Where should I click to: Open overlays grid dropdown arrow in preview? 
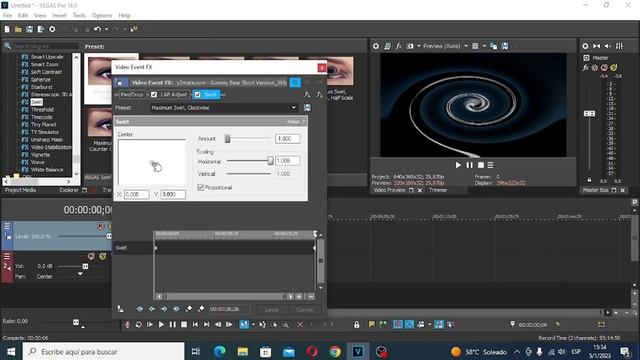484,46
